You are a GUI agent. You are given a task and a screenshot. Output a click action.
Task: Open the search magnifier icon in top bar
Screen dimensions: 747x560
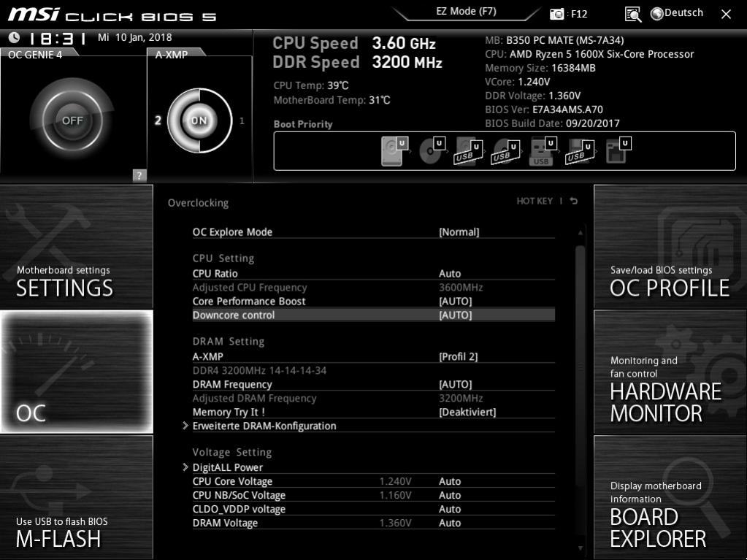(632, 15)
